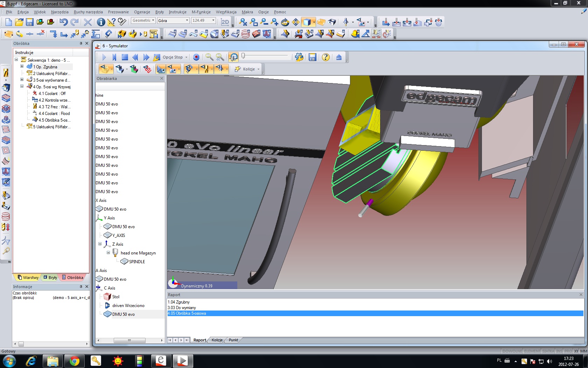Open the Pomoc menu

click(280, 12)
